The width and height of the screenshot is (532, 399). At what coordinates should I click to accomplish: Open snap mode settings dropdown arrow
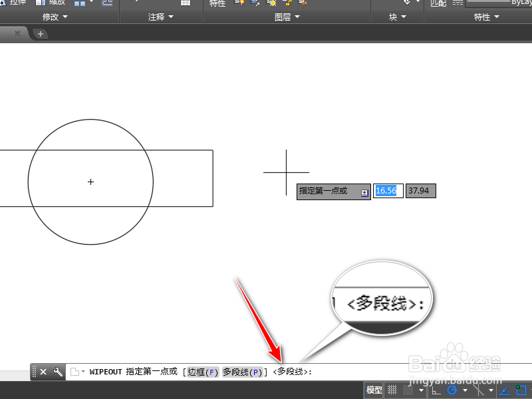[x=421, y=390]
